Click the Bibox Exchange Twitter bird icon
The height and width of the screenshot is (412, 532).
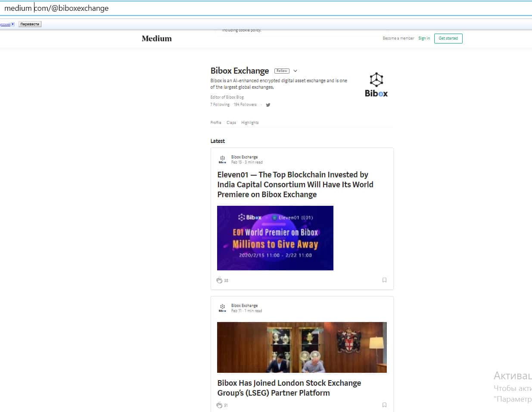[268, 105]
